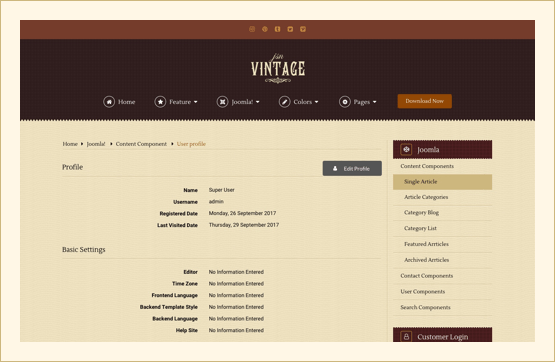This screenshot has height=362, width=555.
Task: Open the Tumblr social icon in the top bar
Action: point(278,29)
